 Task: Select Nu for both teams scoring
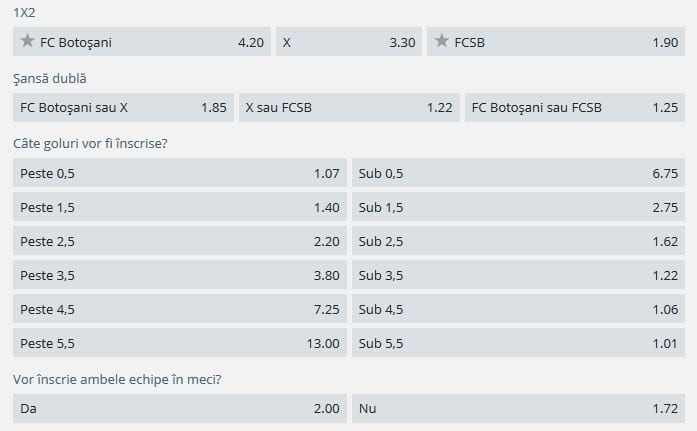point(519,409)
